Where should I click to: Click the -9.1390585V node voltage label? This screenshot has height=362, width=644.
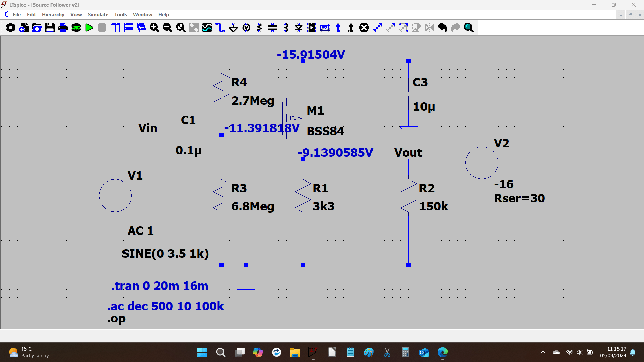point(335,153)
